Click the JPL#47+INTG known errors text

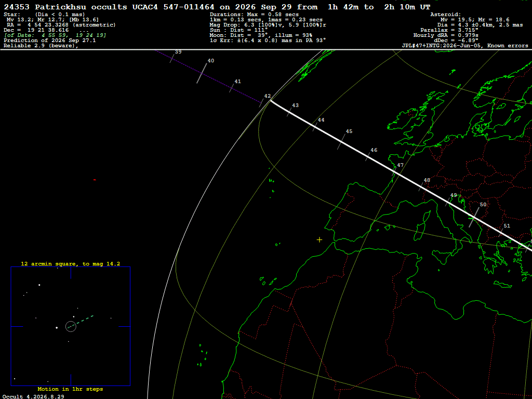tap(465, 46)
